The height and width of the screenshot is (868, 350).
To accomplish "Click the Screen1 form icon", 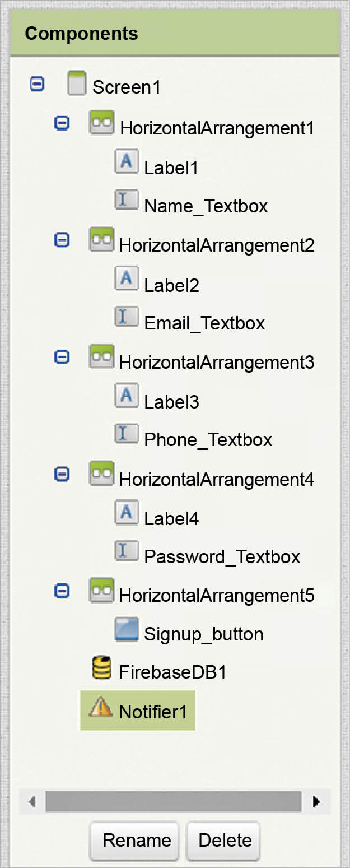I will [x=76, y=84].
